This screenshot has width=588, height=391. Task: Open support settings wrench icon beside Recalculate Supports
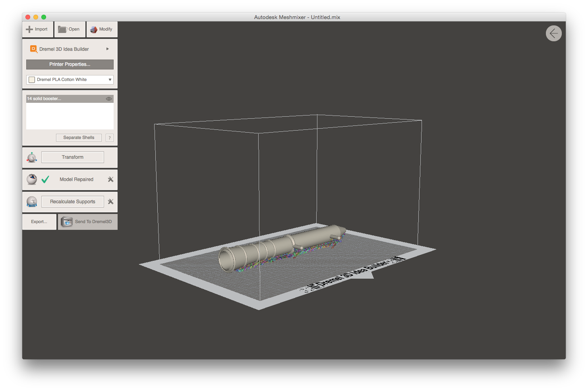(x=110, y=202)
